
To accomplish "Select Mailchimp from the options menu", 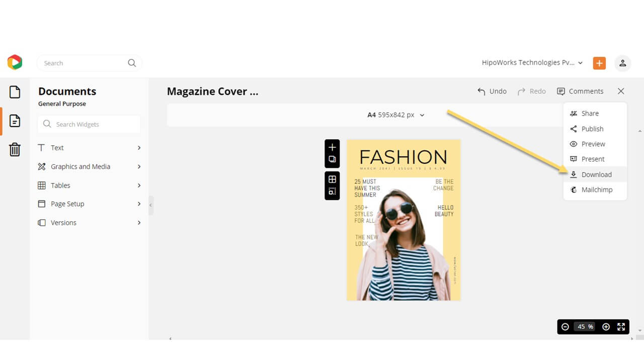I will 596,190.
